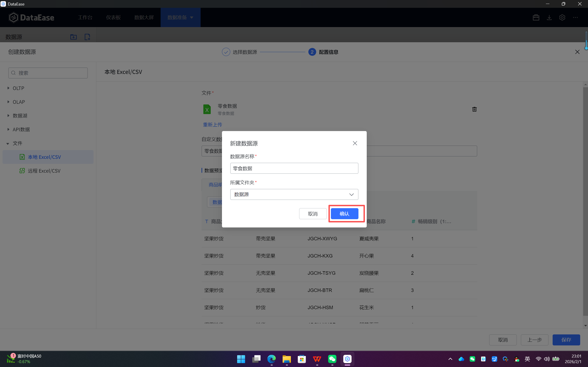Open the 所属文件夹 dropdown
Viewport: 588px width, 367px height.
(x=294, y=194)
